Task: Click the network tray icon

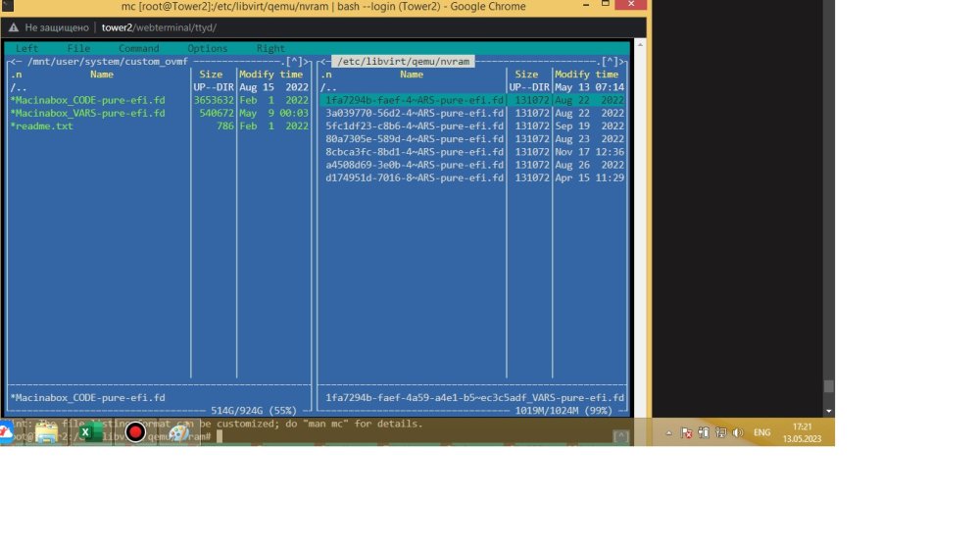Action: [x=720, y=432]
